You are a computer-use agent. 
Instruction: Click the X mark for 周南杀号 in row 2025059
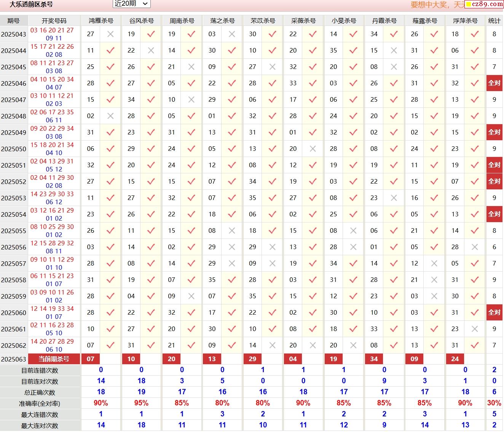pyautogui.click(x=191, y=296)
